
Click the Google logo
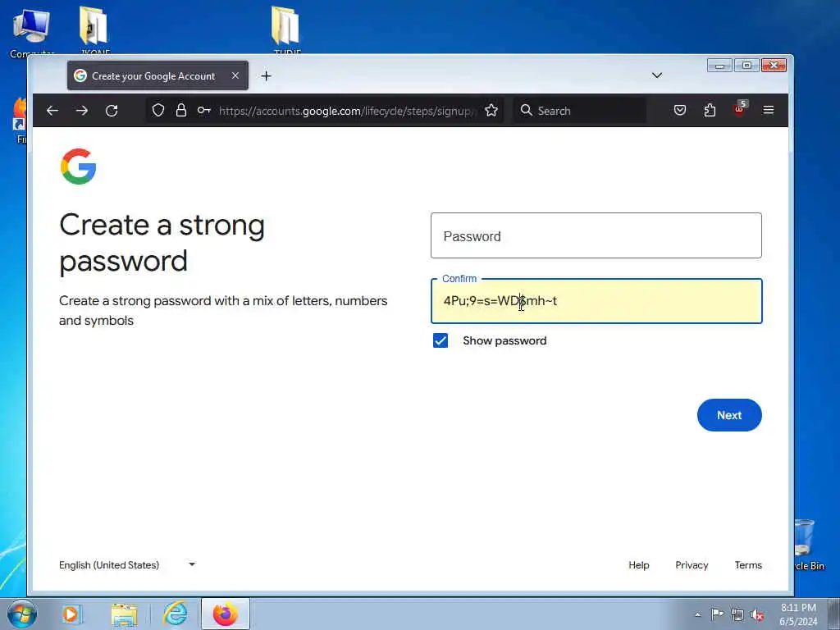point(78,167)
